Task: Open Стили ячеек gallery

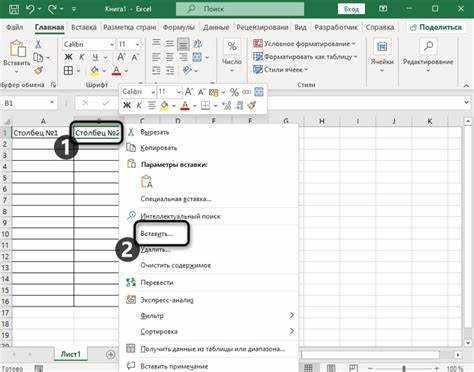Action: tap(280, 70)
